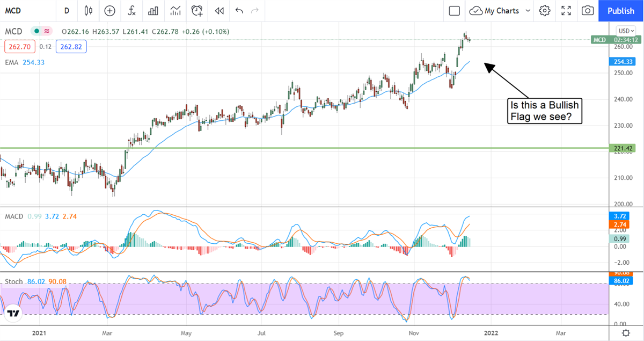Viewport: 644px width, 341px height.
Task: Open the price scale settings gear at bottom right
Action: tap(626, 332)
